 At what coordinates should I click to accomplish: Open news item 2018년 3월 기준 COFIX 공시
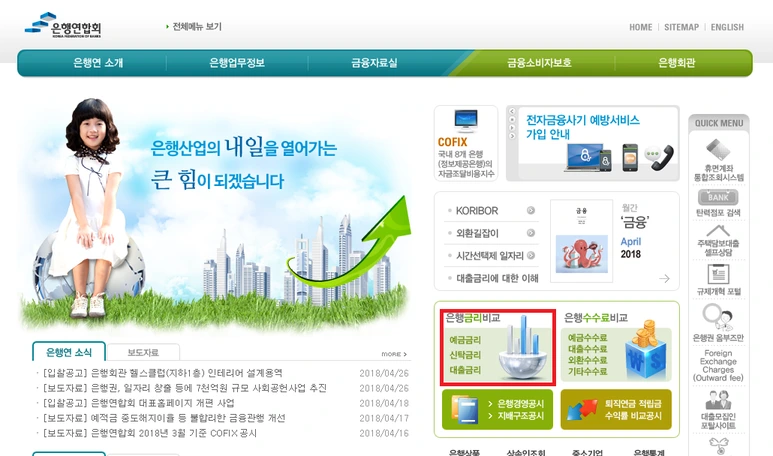point(149,433)
